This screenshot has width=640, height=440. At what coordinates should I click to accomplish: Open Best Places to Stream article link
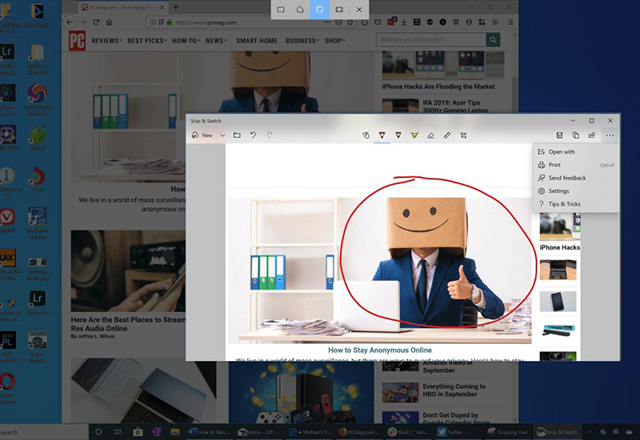128,324
